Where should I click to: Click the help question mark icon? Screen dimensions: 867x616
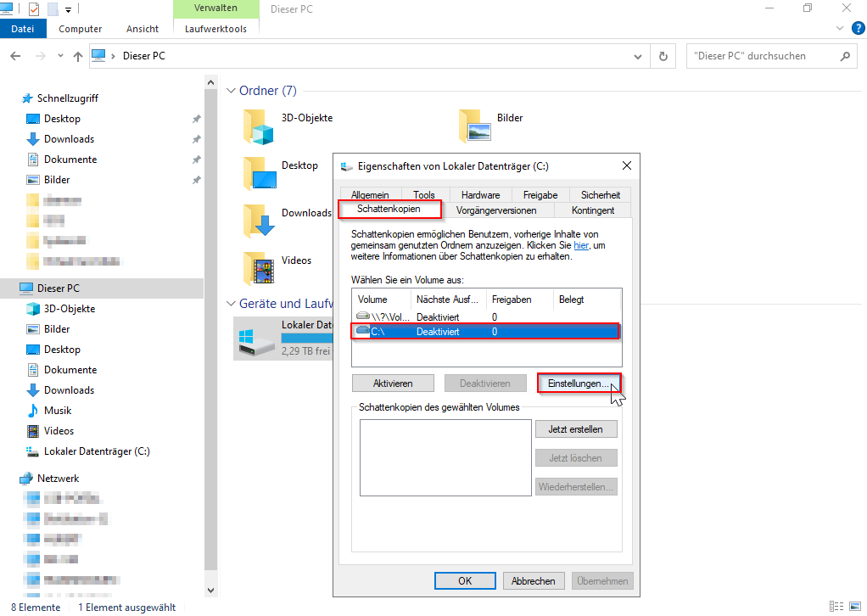click(x=858, y=28)
